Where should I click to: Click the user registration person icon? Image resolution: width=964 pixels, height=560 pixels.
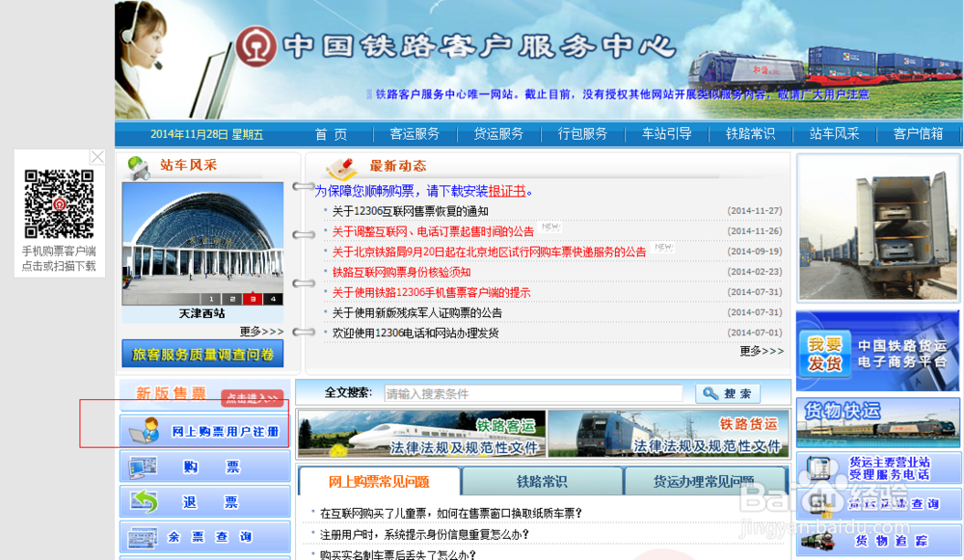point(146,430)
